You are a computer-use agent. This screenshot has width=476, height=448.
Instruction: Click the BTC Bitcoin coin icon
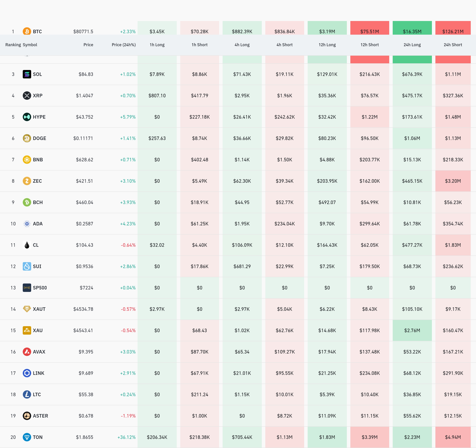coord(27,31)
